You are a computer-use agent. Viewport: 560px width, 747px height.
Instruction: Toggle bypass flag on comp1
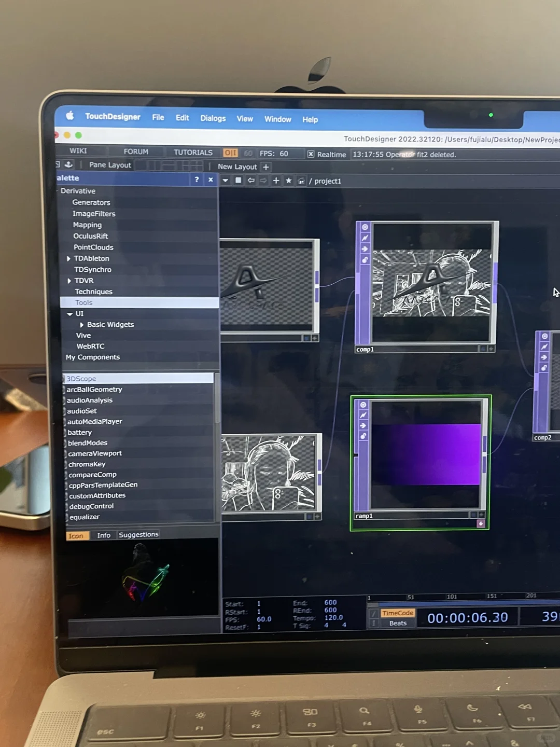365,249
